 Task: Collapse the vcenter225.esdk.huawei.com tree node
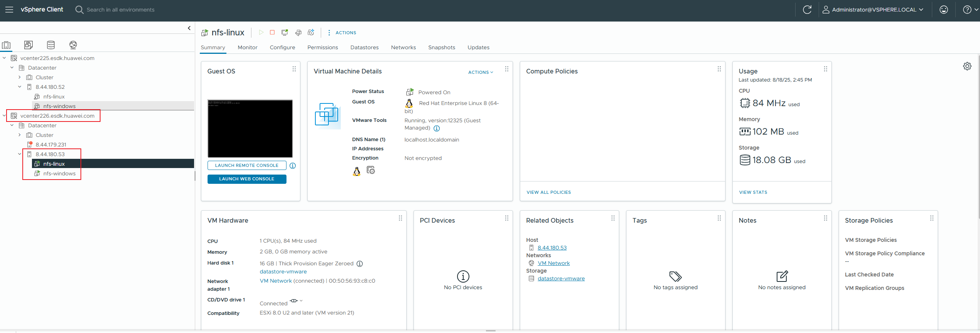coord(4,58)
